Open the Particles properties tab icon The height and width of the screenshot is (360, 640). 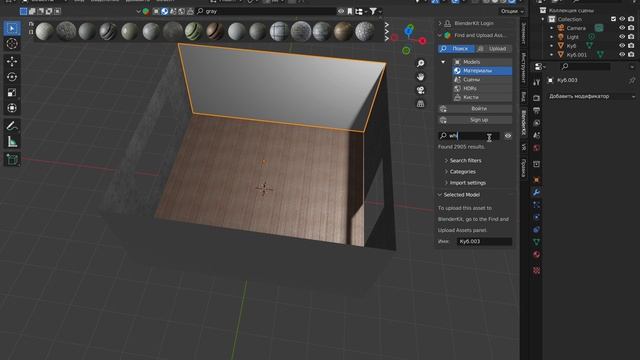pyautogui.click(x=537, y=205)
